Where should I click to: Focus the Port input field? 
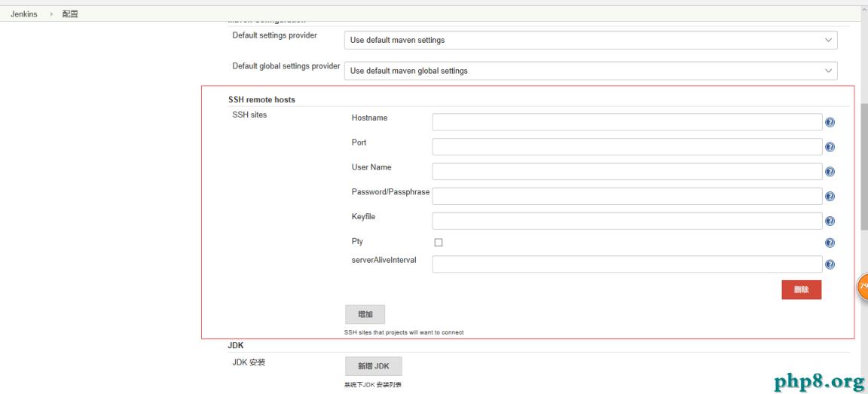[x=627, y=147]
